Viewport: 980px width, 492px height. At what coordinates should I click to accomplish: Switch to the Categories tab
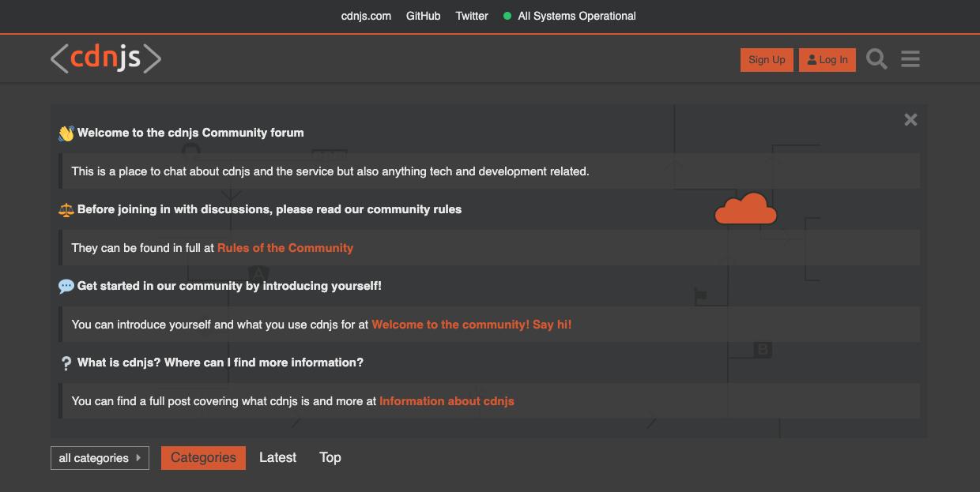click(x=203, y=458)
